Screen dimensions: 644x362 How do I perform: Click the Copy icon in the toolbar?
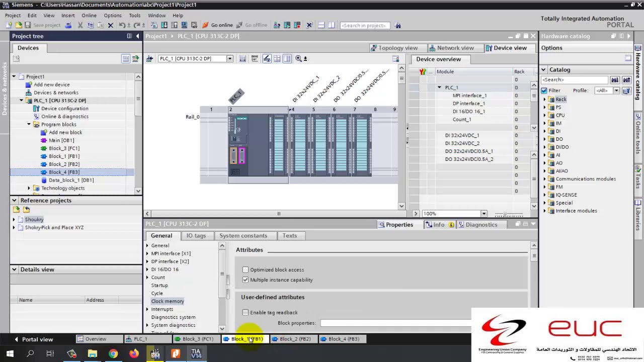pyautogui.click(x=90, y=25)
